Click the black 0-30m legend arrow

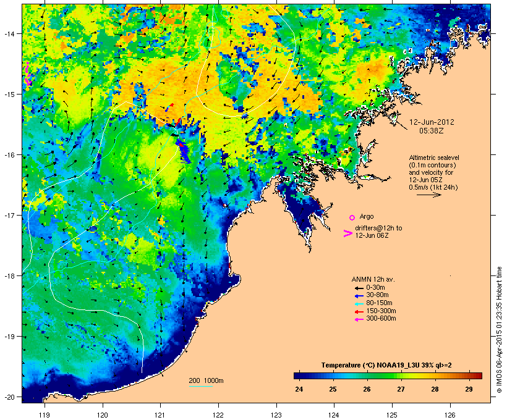pyautogui.click(x=359, y=288)
